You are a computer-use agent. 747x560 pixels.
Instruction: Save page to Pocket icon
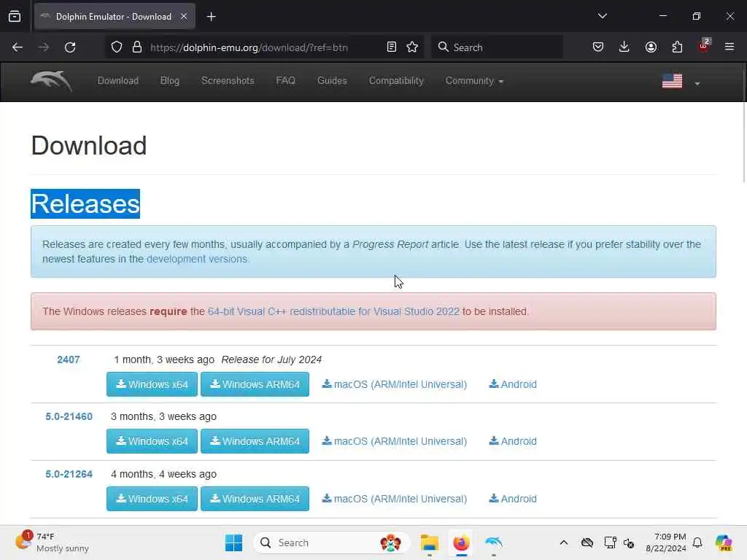pyautogui.click(x=598, y=47)
